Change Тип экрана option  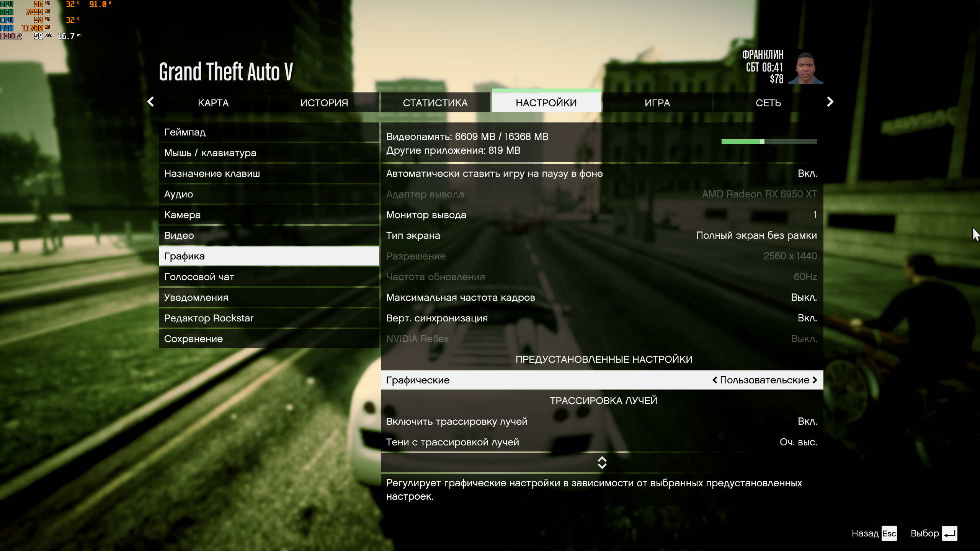(602, 235)
